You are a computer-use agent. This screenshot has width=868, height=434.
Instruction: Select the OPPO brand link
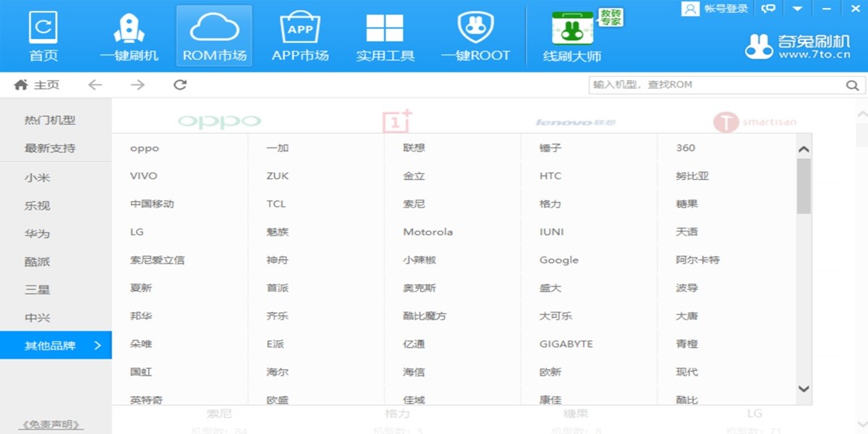(x=144, y=148)
